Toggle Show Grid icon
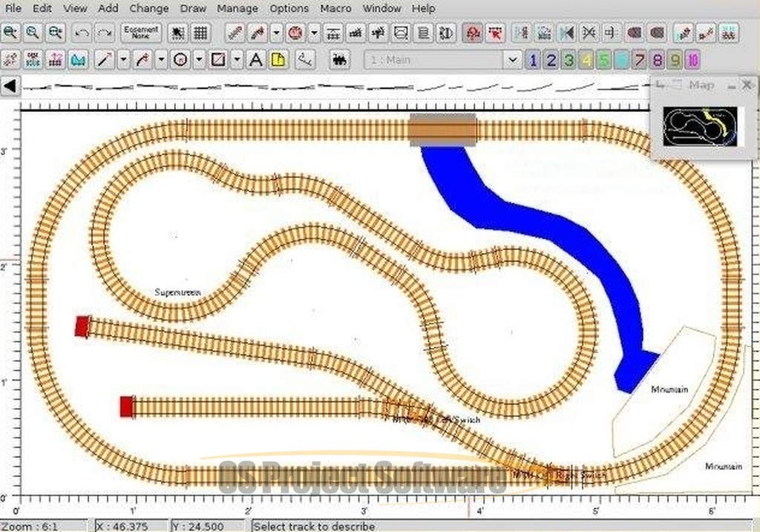The width and height of the screenshot is (760, 532). (200, 33)
